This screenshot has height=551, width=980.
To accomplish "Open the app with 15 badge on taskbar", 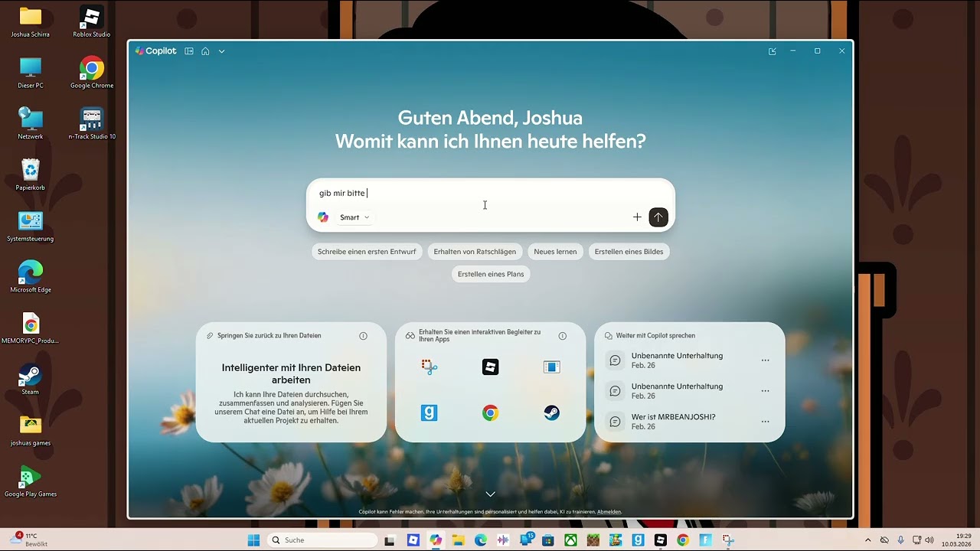I will pyautogui.click(x=526, y=540).
